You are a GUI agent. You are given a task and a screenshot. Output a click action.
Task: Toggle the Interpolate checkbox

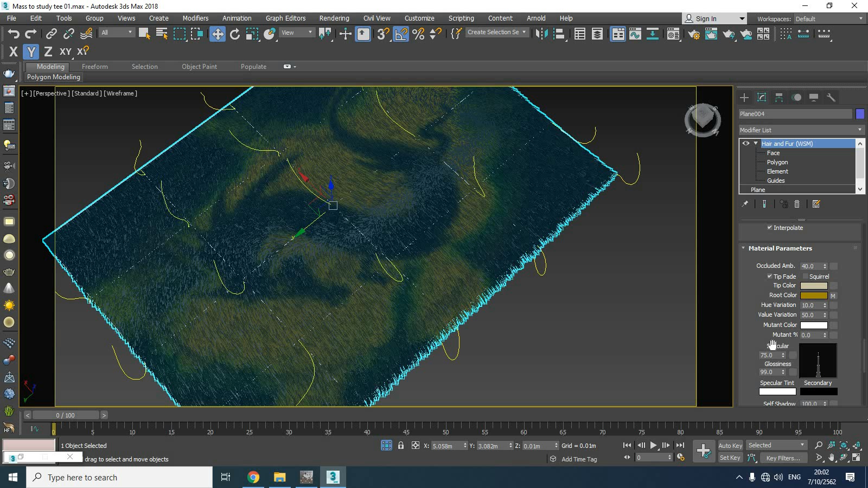click(x=769, y=227)
